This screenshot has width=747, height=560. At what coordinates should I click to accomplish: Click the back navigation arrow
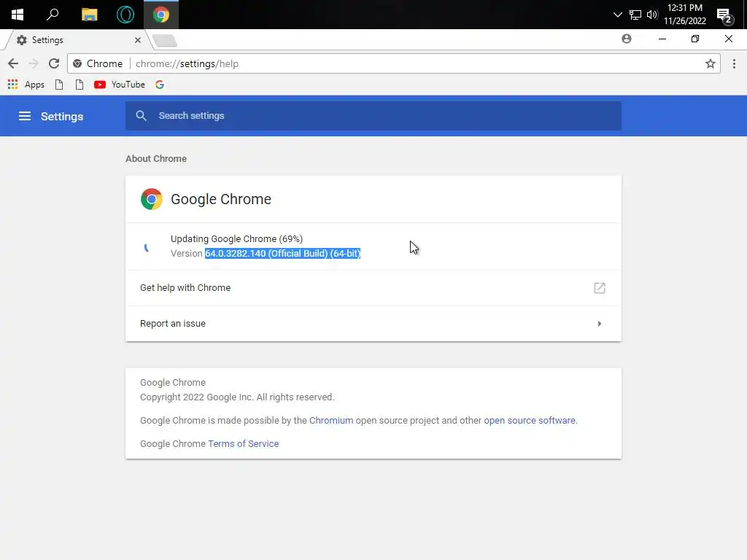[13, 63]
